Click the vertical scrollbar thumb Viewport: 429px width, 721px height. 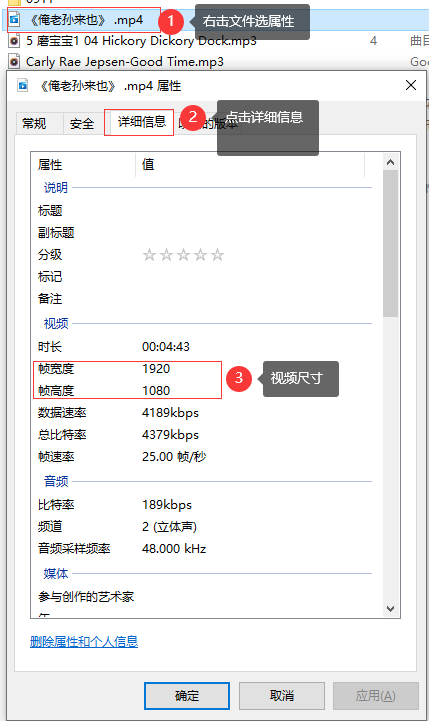(x=390, y=244)
